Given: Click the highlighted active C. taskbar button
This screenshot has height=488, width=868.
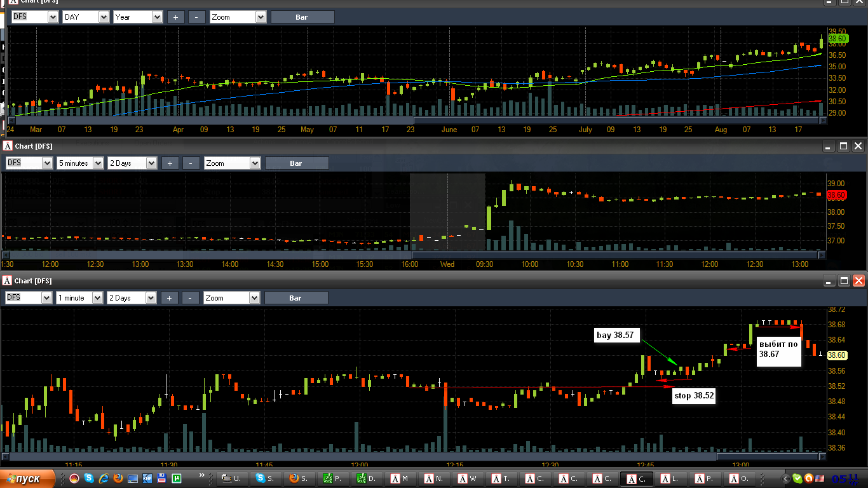Looking at the screenshot, I should 637,478.
